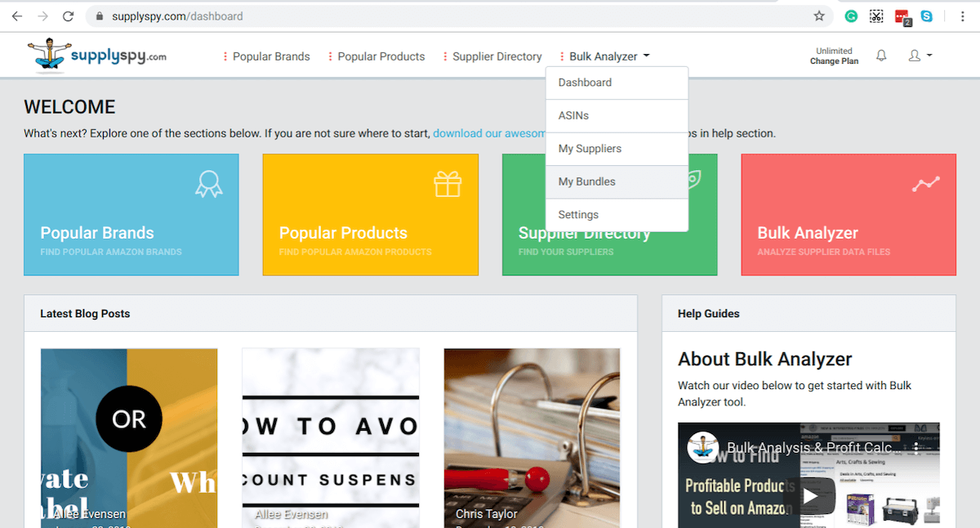Image resolution: width=980 pixels, height=528 pixels.
Task: Click the address bar URL field
Action: tap(457, 16)
